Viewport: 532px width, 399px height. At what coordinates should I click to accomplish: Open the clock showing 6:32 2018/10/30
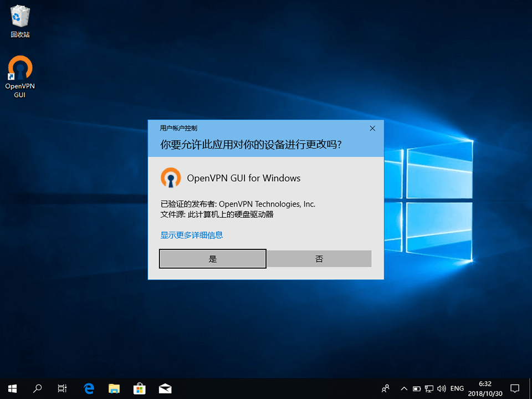(485, 388)
